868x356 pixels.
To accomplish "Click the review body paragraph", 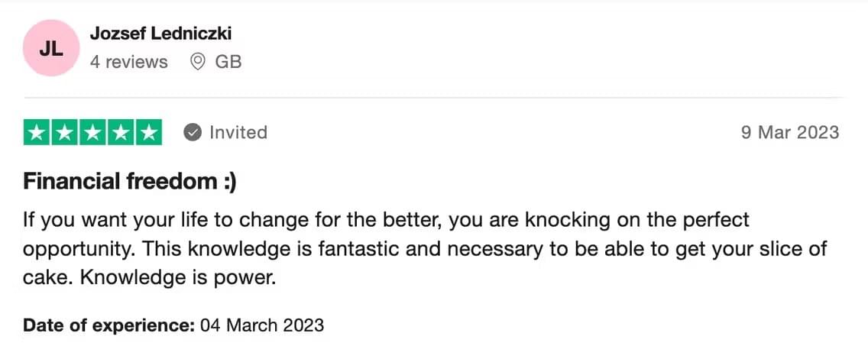I will [x=425, y=248].
